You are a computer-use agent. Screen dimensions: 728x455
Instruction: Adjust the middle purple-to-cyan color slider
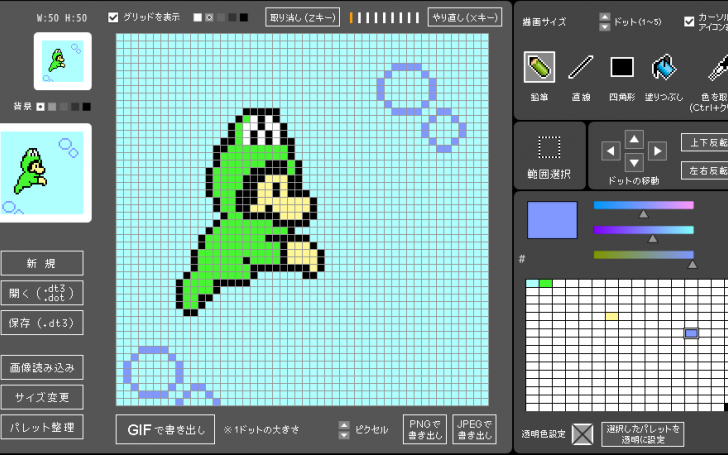(x=644, y=230)
